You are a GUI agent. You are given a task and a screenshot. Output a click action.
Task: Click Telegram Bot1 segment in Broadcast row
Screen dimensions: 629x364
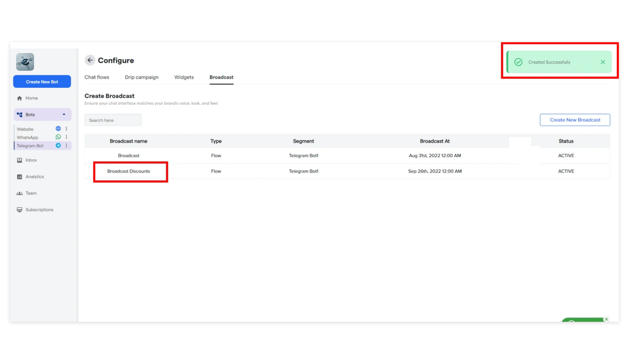304,155
